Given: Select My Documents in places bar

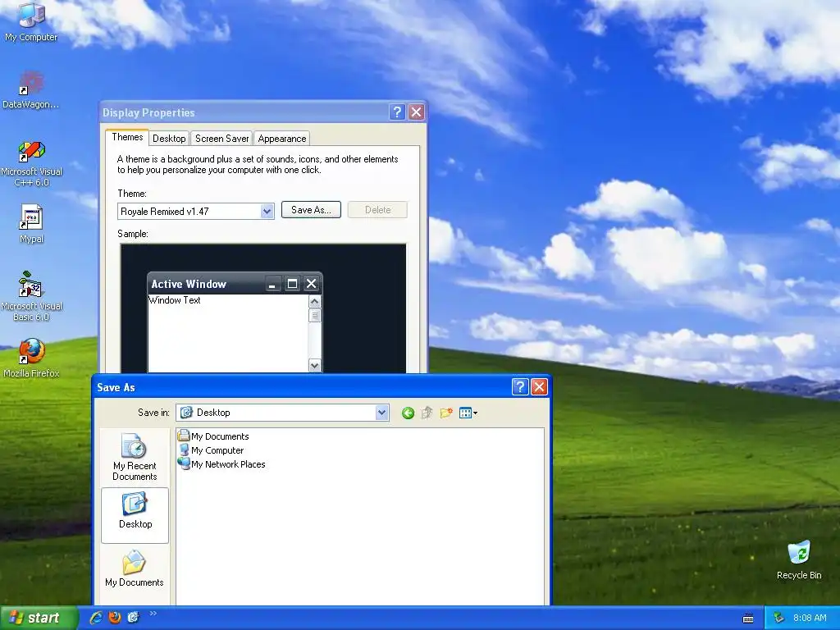Looking at the screenshot, I should tap(135, 569).
